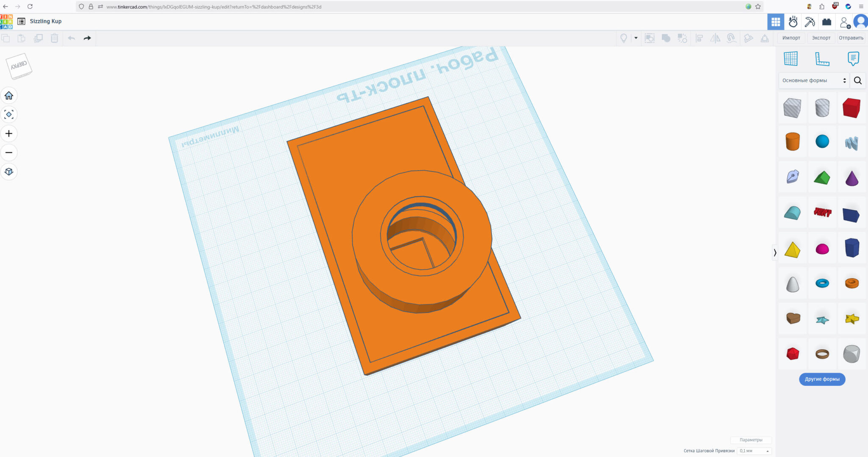Toggle orthographic perspective cube view
Screen dimensions: 868x457
(x=9, y=172)
